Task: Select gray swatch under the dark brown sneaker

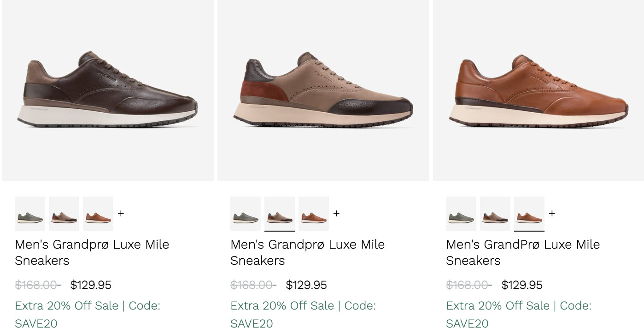Action: pyautogui.click(x=30, y=214)
